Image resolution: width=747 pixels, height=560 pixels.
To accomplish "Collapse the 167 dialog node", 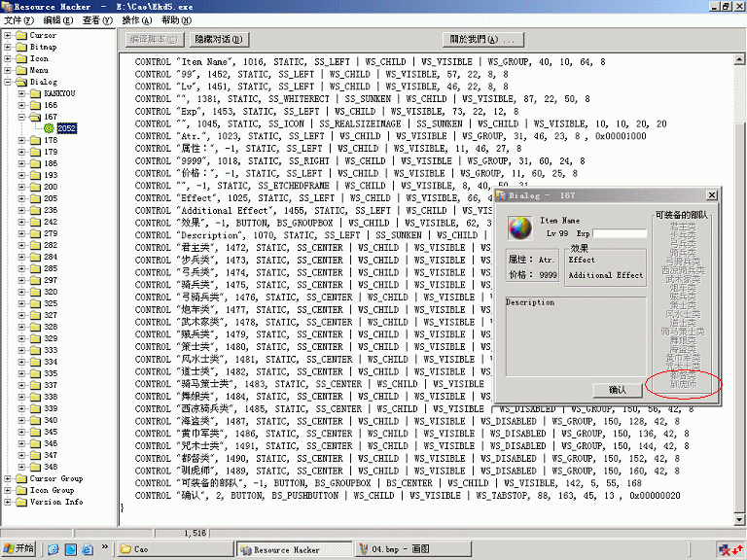I will [21, 117].
